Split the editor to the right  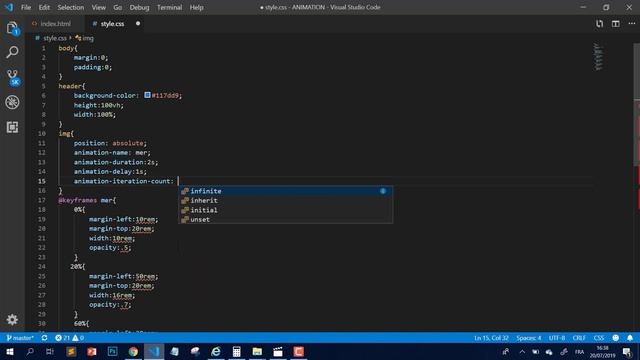coord(616,24)
